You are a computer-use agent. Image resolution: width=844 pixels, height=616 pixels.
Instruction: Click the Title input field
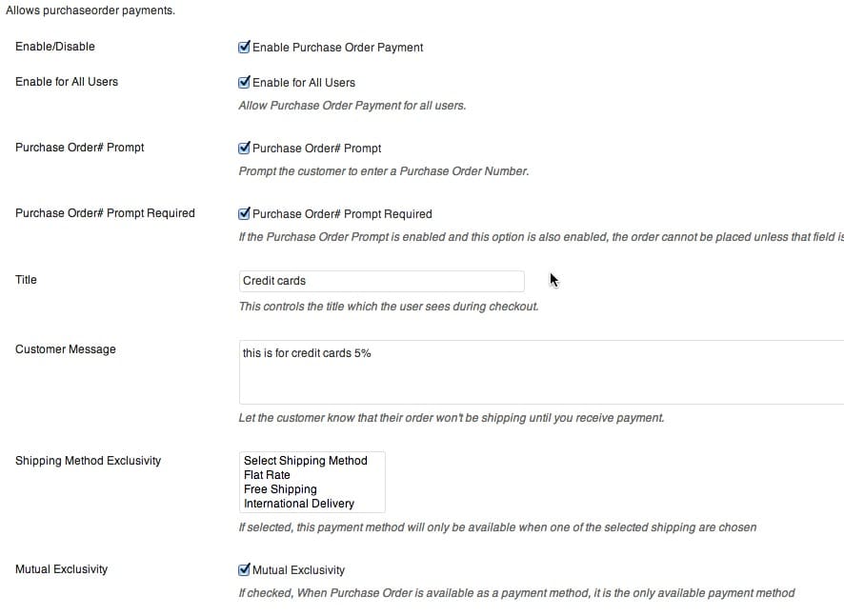point(381,281)
